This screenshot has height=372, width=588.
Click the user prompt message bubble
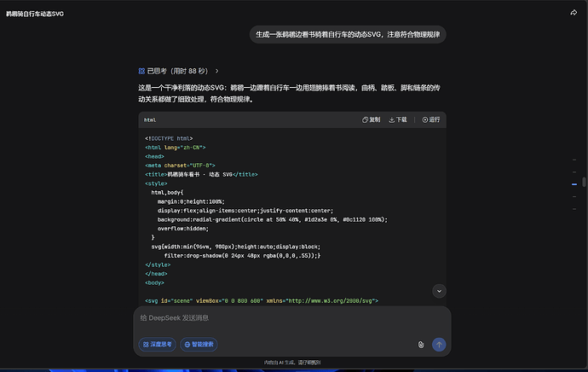pyautogui.click(x=348, y=34)
